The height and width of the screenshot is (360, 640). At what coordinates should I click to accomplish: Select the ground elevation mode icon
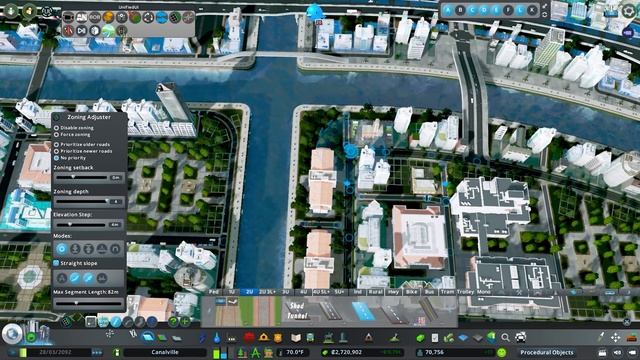coord(75,249)
